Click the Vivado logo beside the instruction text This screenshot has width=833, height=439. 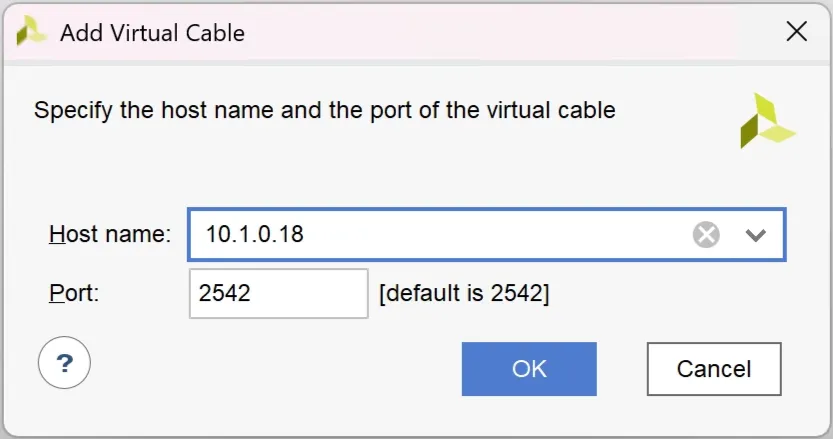(766, 121)
